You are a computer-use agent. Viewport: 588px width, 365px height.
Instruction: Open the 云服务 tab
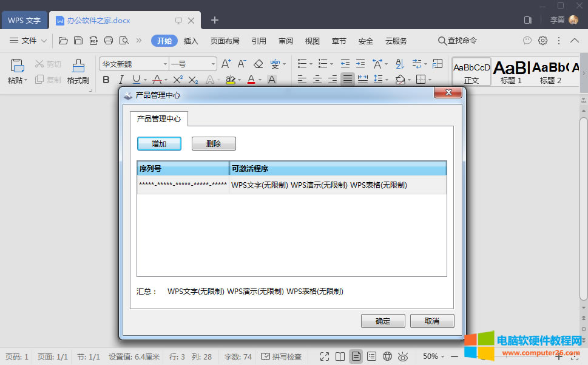coord(396,41)
